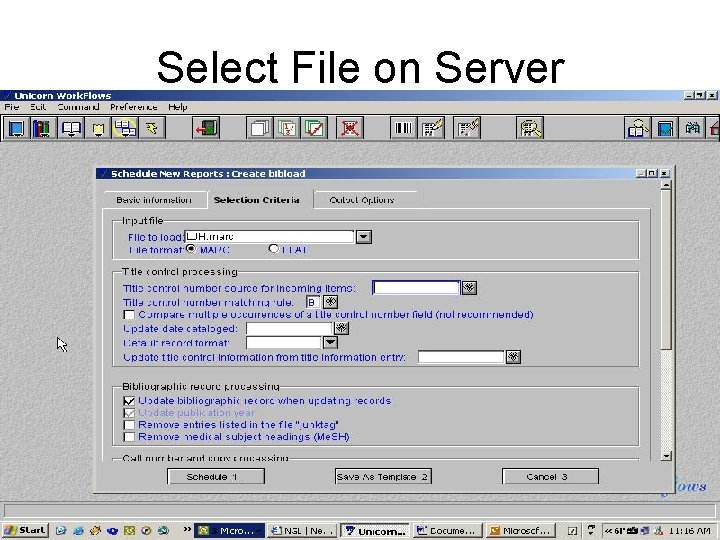This screenshot has width=720, height=540.
Task: Click the yellow lightning bolt toolbar icon
Action: pyautogui.click(x=152, y=128)
